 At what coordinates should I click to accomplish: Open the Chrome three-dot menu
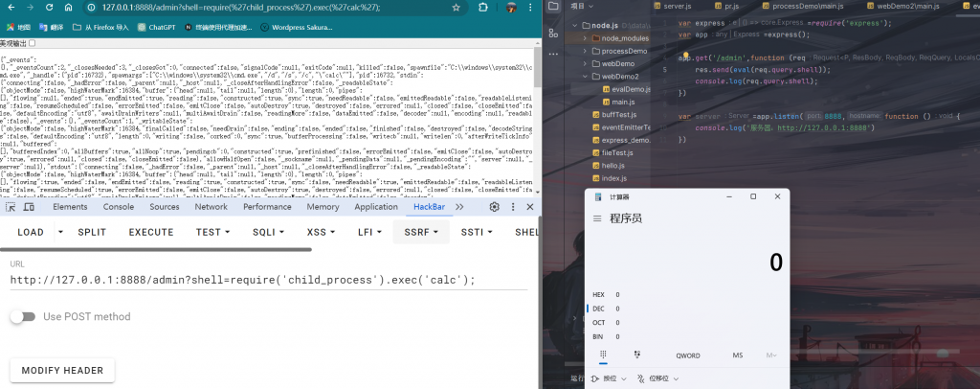click(x=532, y=8)
